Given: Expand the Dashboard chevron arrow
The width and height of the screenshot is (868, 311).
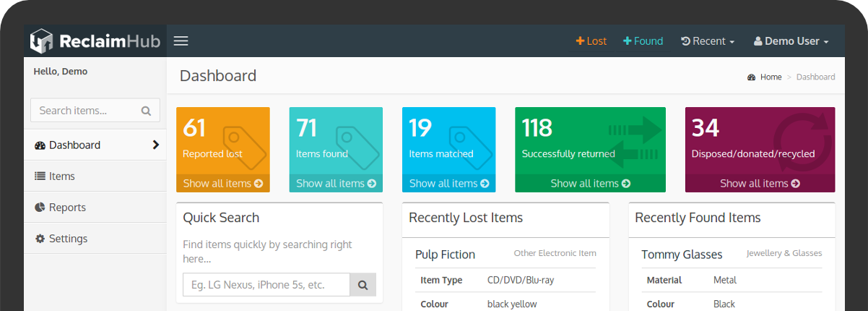Looking at the screenshot, I should (155, 145).
